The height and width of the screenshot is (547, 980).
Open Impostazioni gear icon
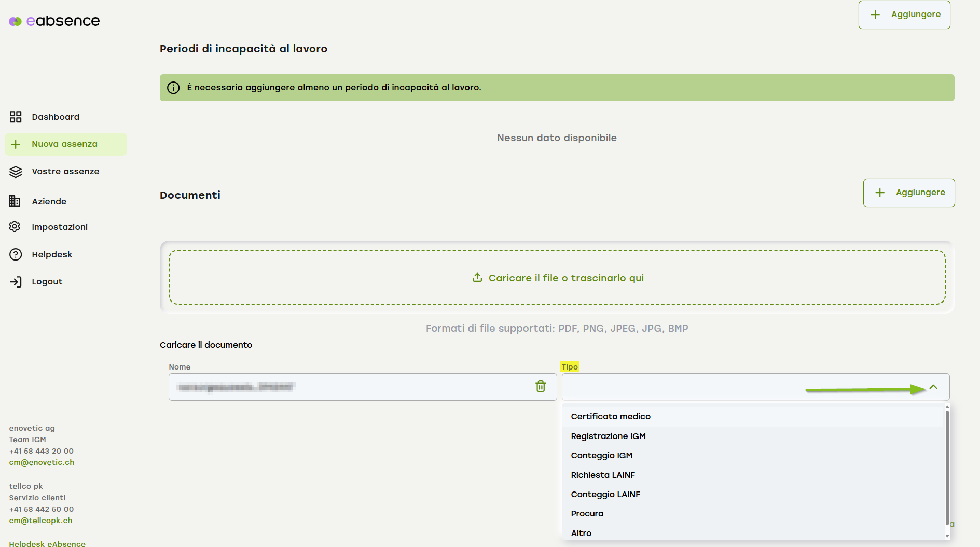click(15, 227)
